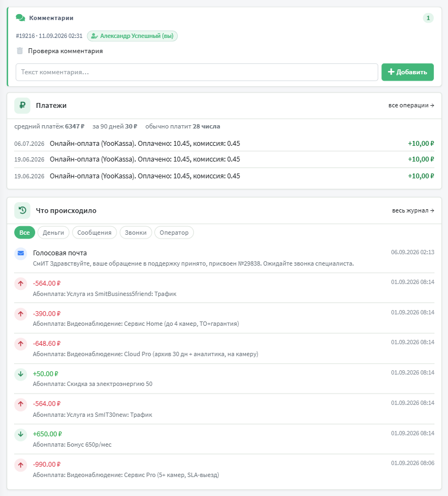Click the arrow icon beside -990.00 ₽
The width and height of the screenshot is (448, 496).
coord(21,465)
